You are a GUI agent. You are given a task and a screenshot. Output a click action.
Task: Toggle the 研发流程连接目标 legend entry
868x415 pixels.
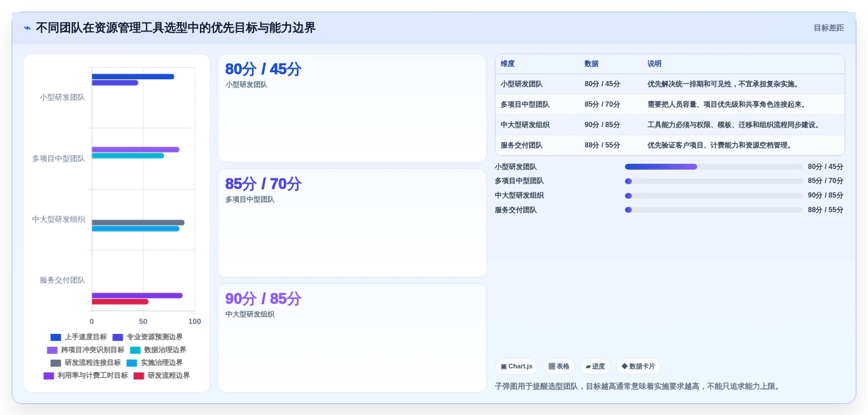pyautogui.click(x=85, y=363)
